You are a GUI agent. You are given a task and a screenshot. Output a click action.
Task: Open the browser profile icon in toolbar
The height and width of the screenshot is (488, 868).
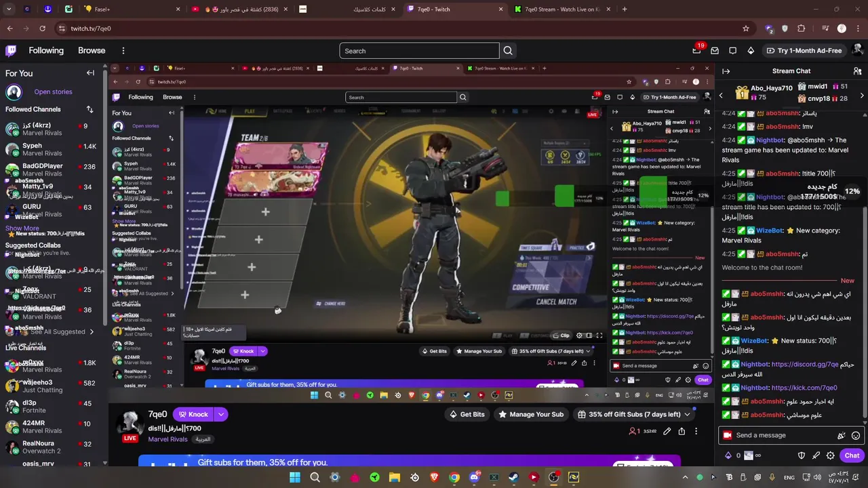click(x=842, y=28)
